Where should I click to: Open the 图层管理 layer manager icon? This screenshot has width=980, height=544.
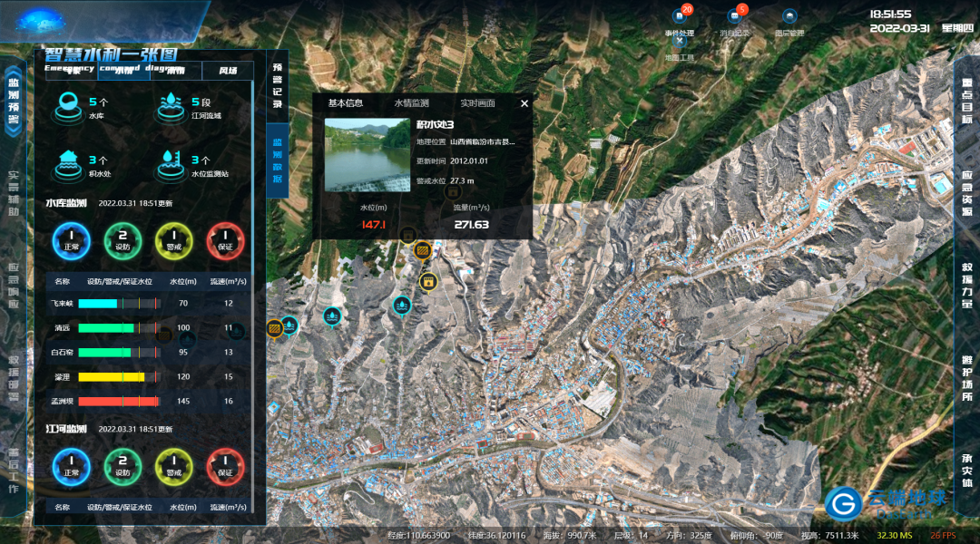point(789,17)
